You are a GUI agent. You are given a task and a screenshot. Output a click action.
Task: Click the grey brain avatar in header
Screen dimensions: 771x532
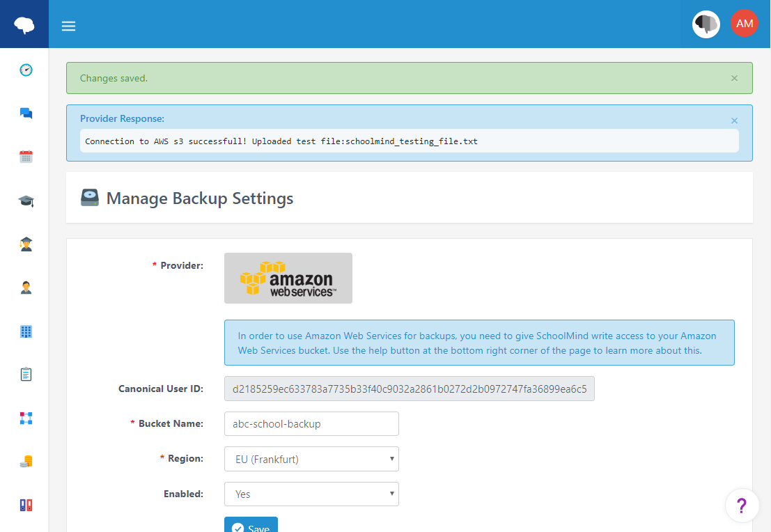click(x=706, y=24)
